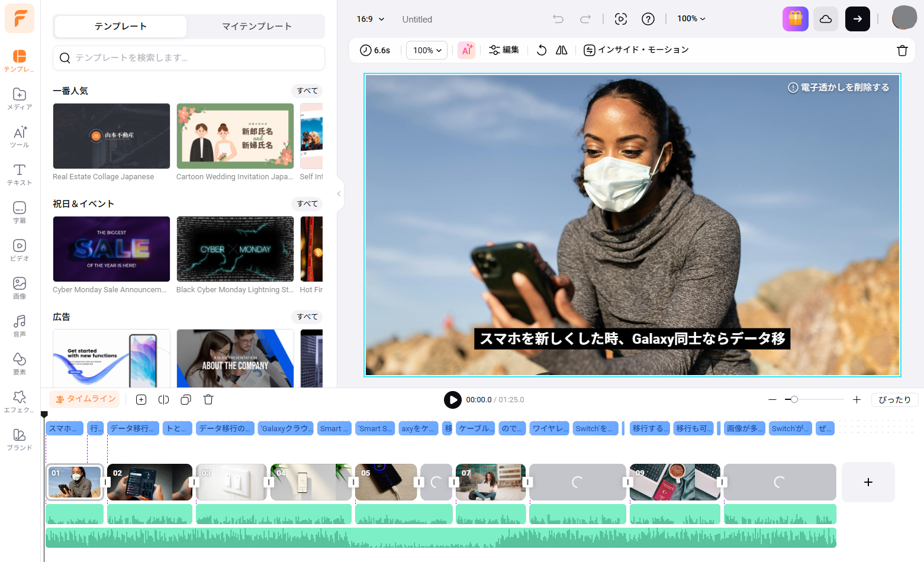This screenshot has height=562, width=924.
Task: Click the flip horizontal icon above preview
Action: coord(562,50)
